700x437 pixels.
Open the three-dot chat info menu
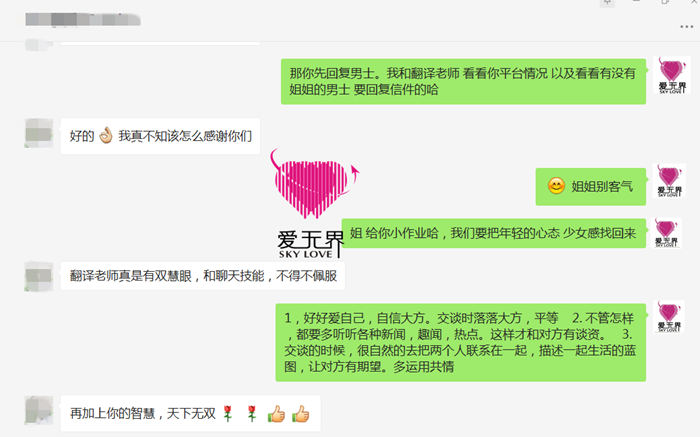[x=686, y=27]
